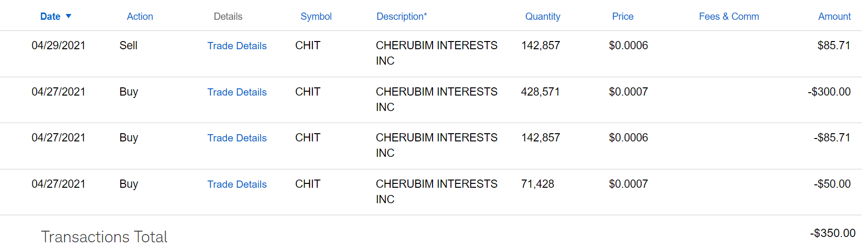
Task: Click the Transactions Total label
Action: [x=104, y=237]
